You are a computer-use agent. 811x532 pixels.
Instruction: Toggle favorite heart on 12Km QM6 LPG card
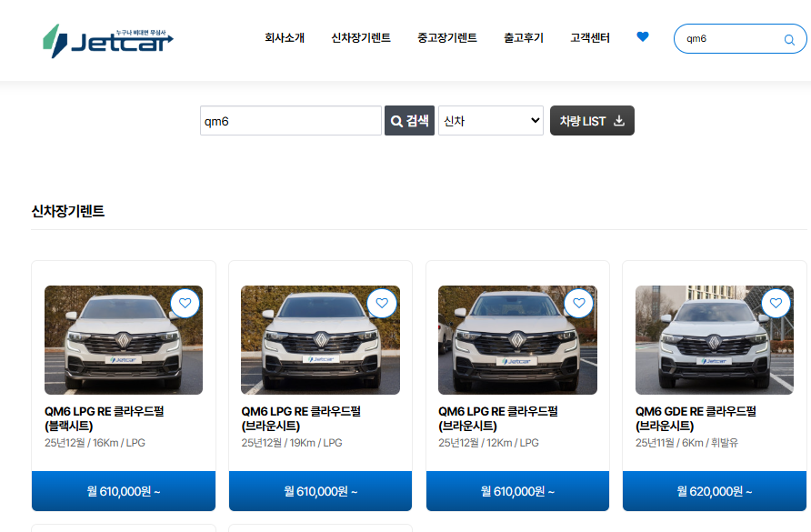(579, 303)
